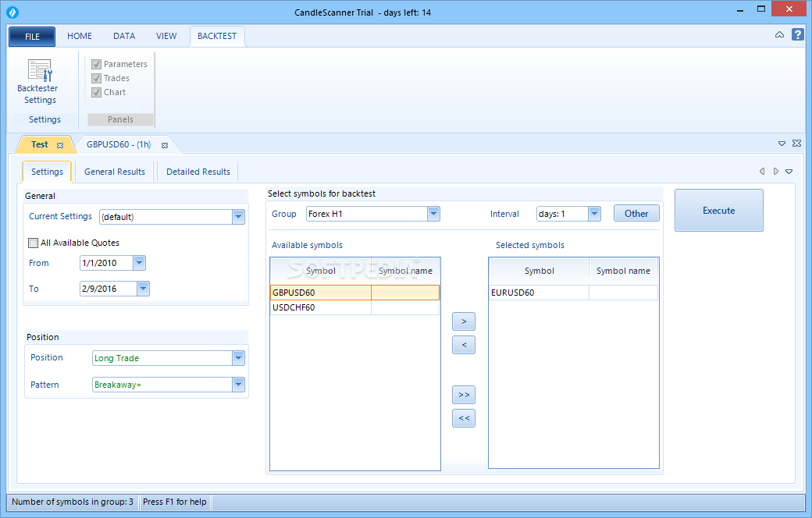
Task: Expand the Interval days dropdown
Action: [x=594, y=214]
